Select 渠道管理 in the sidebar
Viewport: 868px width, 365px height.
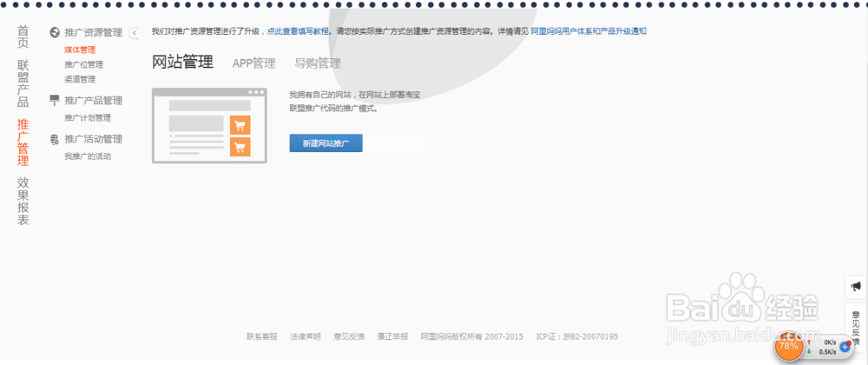pyautogui.click(x=80, y=79)
